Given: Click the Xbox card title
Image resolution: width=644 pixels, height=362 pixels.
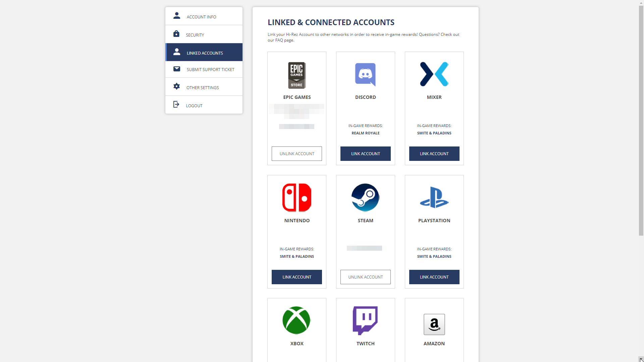Looking at the screenshot, I should click(297, 344).
